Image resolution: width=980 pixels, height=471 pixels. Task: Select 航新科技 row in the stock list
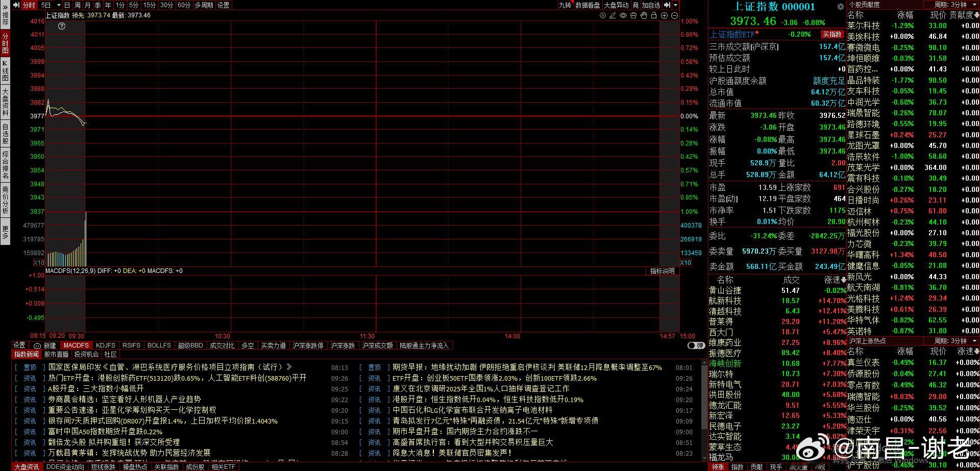(777, 301)
